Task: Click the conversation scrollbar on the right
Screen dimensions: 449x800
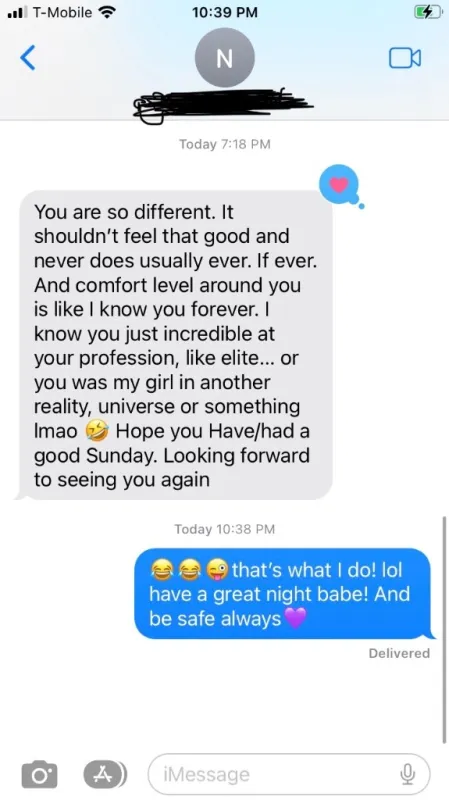Action: point(444,630)
